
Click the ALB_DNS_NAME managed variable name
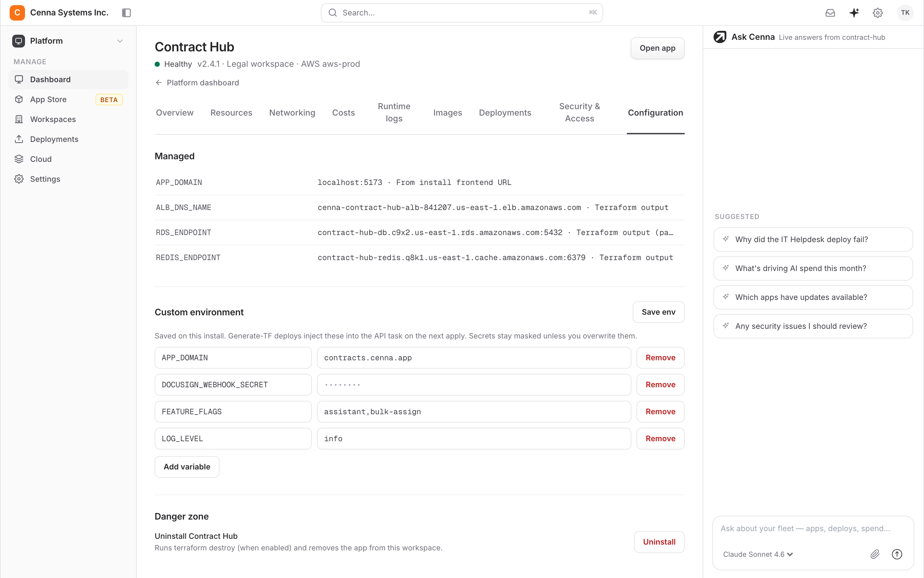click(x=183, y=207)
